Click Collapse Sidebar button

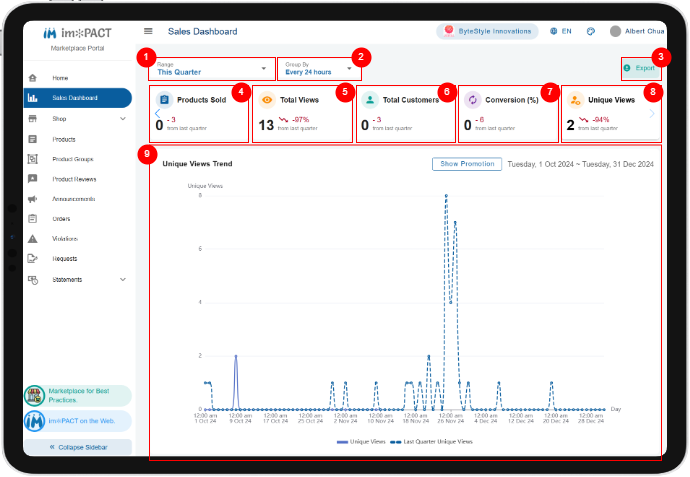pyautogui.click(x=78, y=447)
